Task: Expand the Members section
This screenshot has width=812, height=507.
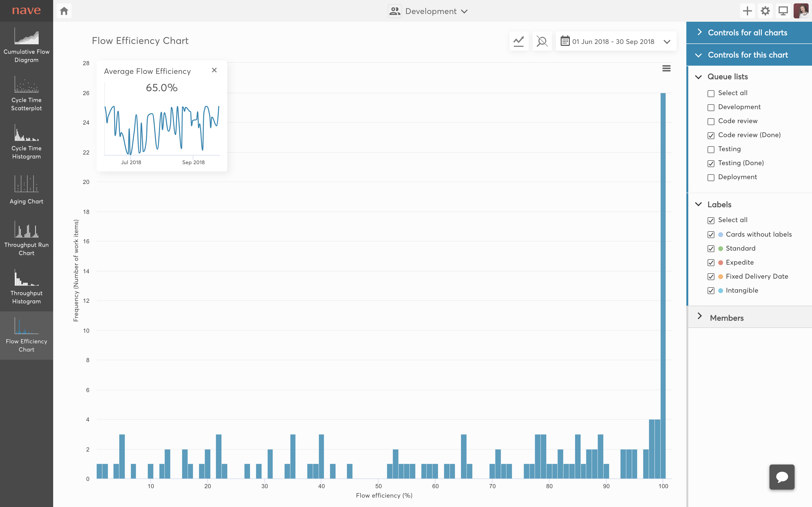Action: [726, 317]
